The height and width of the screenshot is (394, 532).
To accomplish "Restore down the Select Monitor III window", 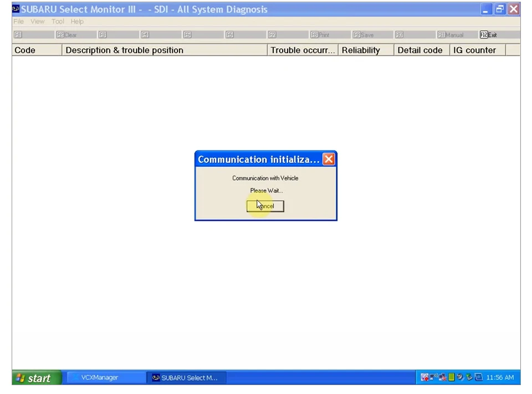I will coord(499,9).
